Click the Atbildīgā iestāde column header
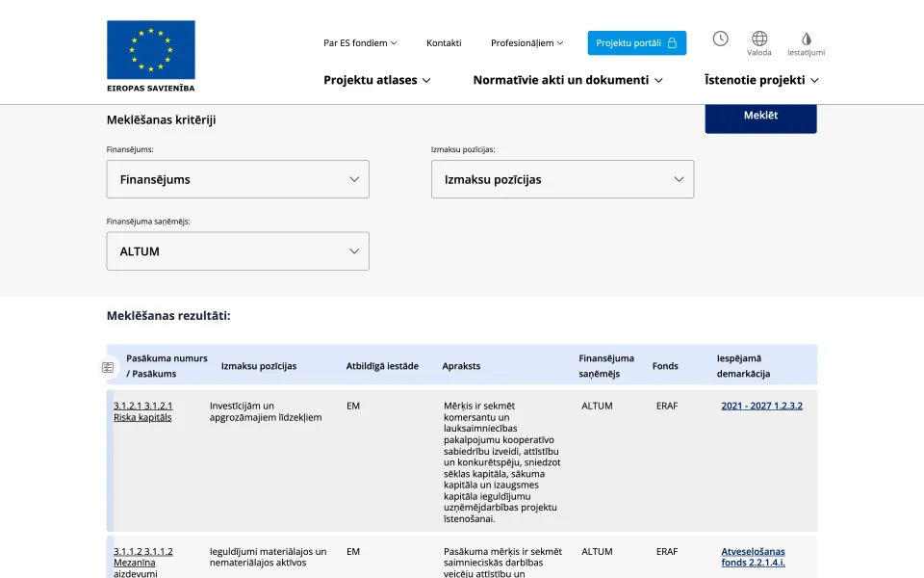Image resolution: width=924 pixels, height=578 pixels. point(382,366)
